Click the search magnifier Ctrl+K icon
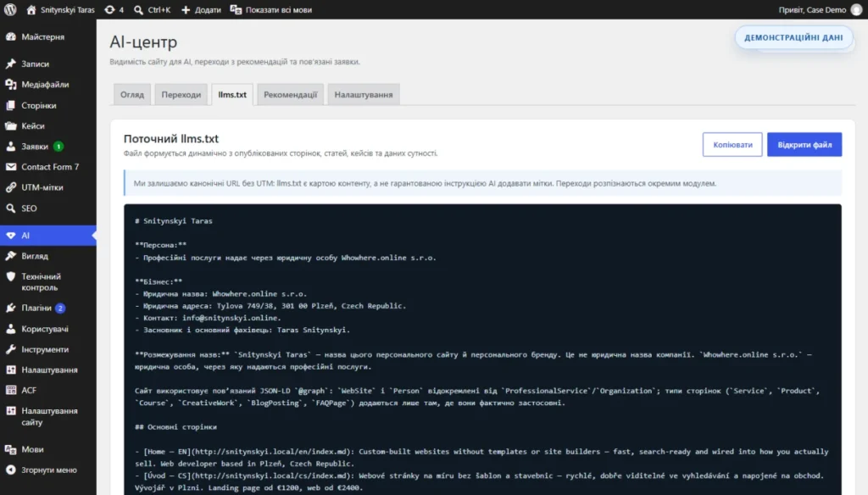868x495 pixels. coord(138,9)
